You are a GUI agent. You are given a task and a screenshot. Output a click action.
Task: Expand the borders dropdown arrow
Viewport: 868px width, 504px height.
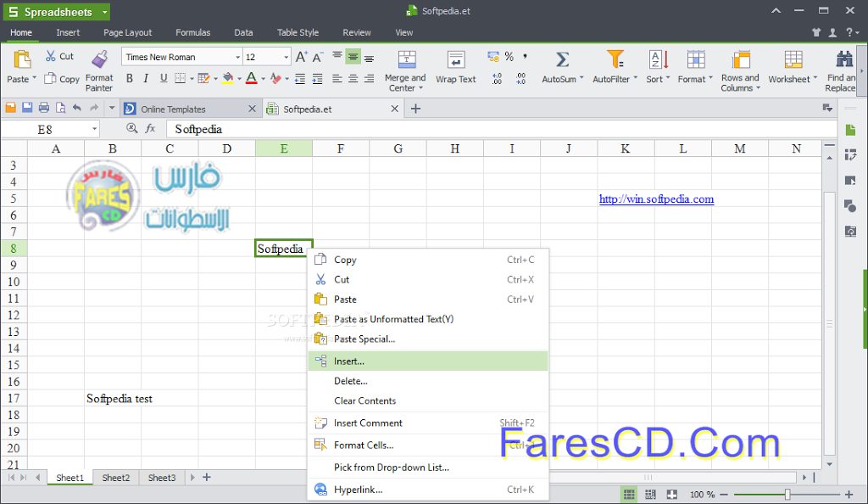tap(192, 79)
